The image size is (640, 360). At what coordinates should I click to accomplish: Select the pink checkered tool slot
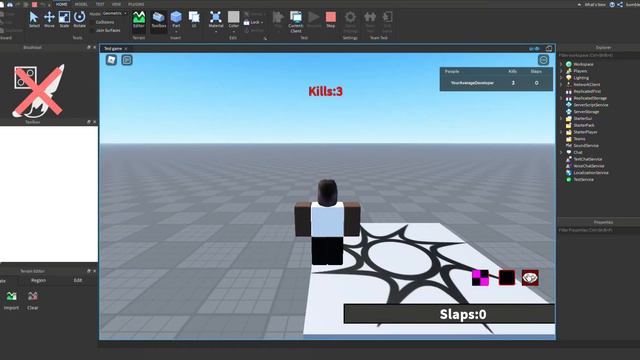tap(480, 278)
